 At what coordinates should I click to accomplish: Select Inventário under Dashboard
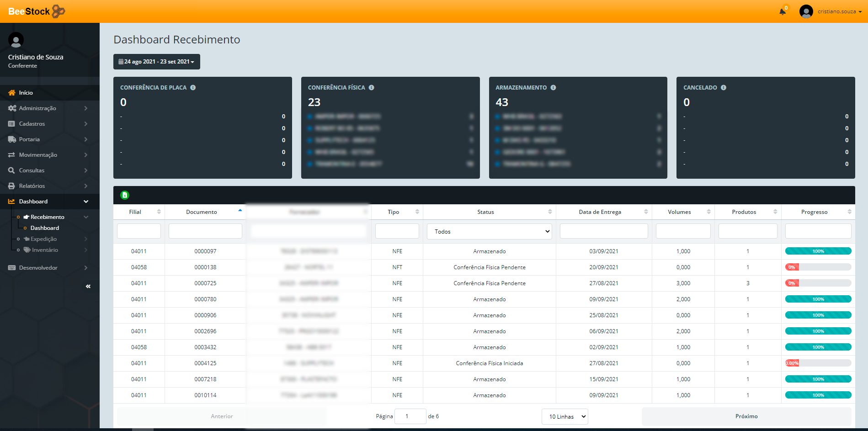(45, 250)
